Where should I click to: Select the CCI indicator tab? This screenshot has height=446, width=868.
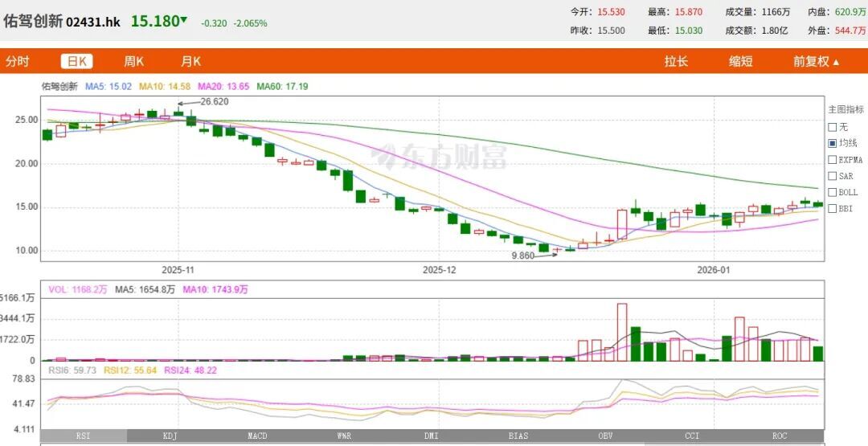point(693,436)
